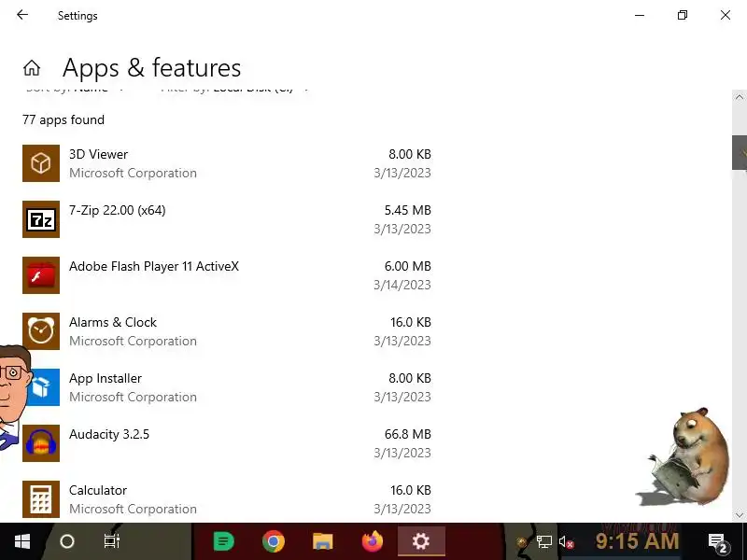Select the Calculator entry name

[x=98, y=491]
